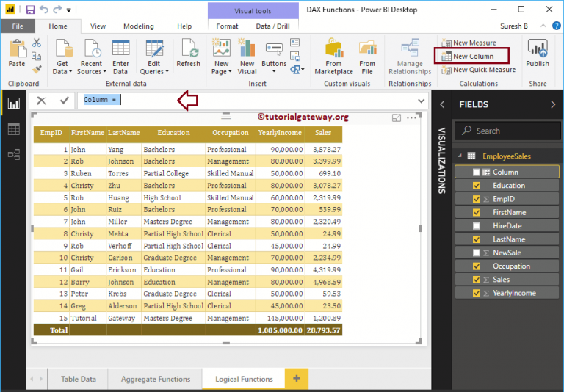This screenshot has width=564, height=392.
Task: Check the Column field checkbox
Action: pos(477,173)
